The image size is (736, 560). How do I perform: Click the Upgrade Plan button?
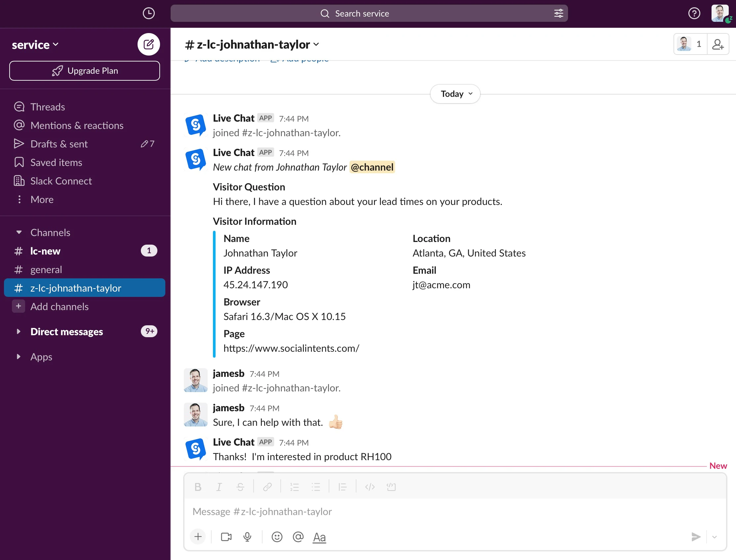click(84, 70)
